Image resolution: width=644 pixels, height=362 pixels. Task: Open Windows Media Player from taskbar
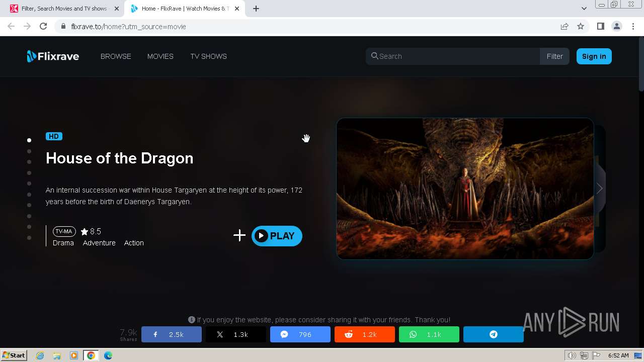(74, 355)
